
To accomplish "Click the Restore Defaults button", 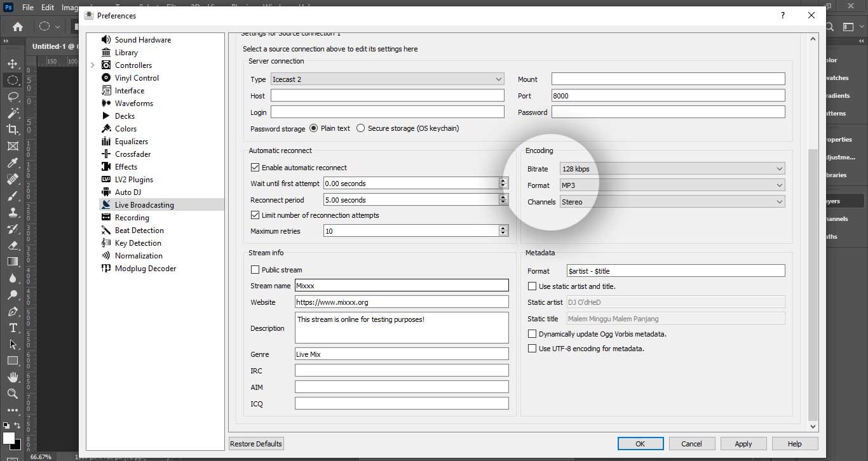I will pos(256,444).
